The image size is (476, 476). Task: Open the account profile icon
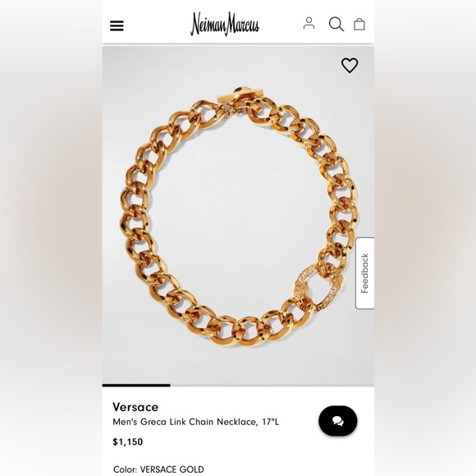click(x=309, y=23)
